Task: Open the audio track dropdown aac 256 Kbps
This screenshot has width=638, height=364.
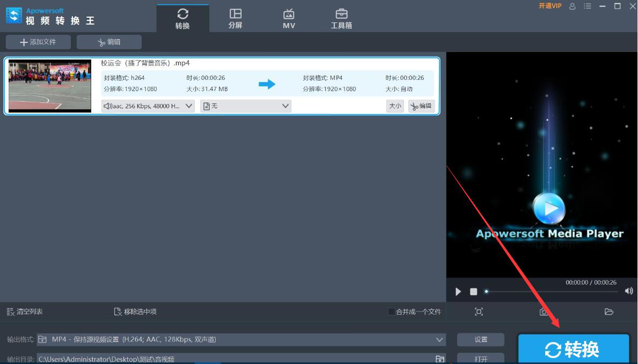Action: click(x=148, y=106)
